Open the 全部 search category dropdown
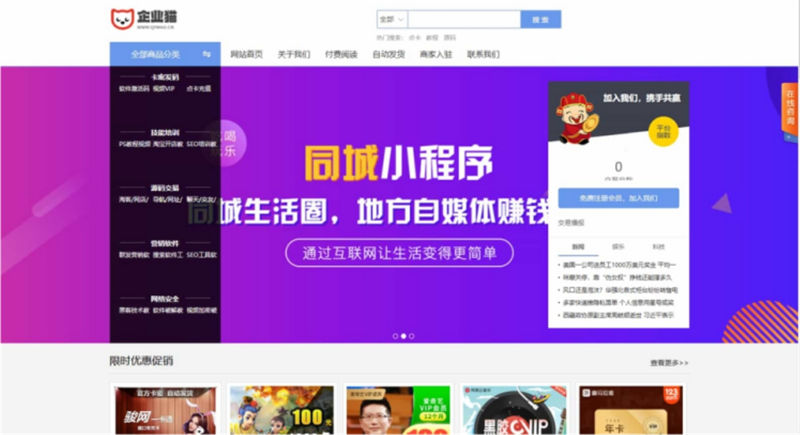The height and width of the screenshot is (435, 800). pyautogui.click(x=391, y=19)
